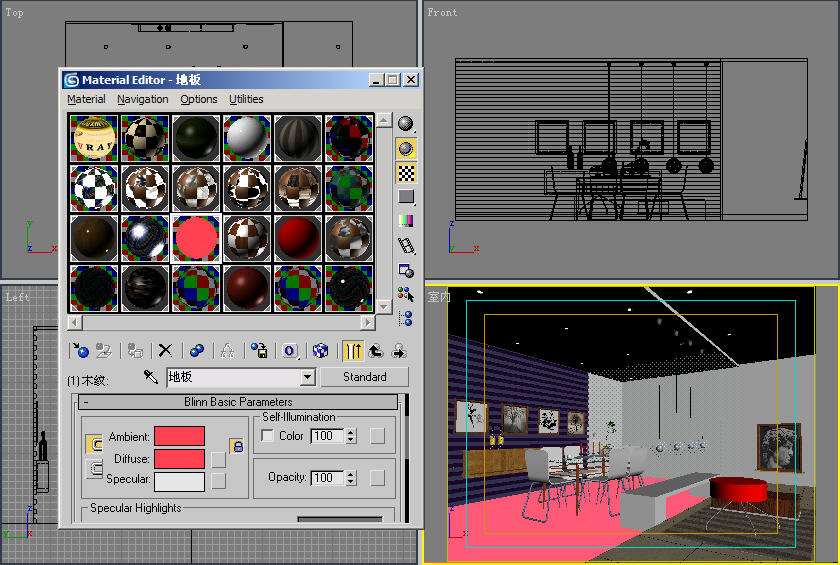Click the Diffuse color swatch
Image resolution: width=840 pixels, height=565 pixels.
click(x=179, y=459)
